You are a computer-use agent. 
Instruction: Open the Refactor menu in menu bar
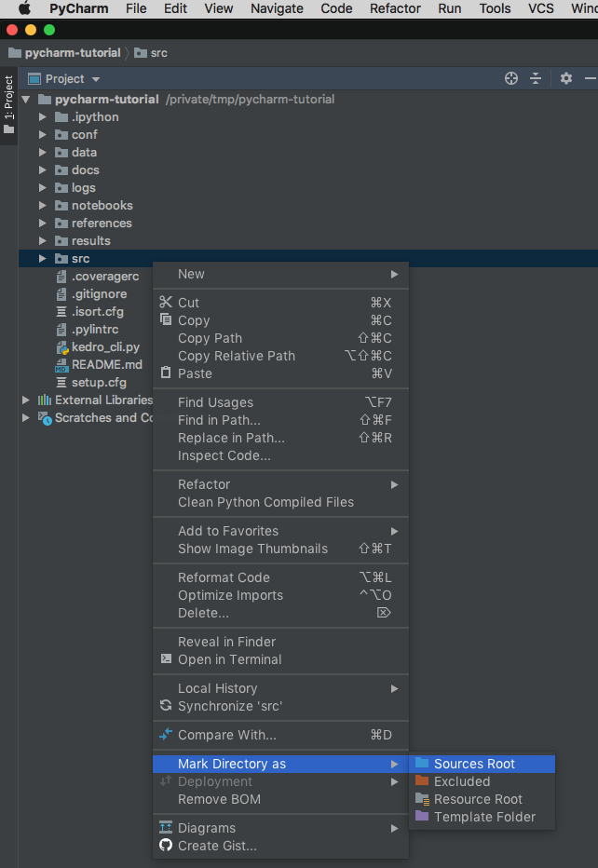(x=395, y=8)
